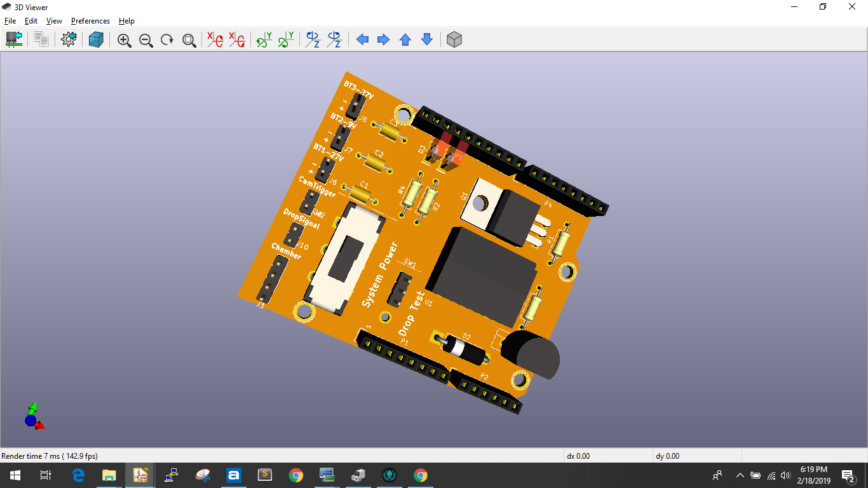The image size is (868, 488).
Task: Open the 3D display options gear
Action: tap(69, 39)
